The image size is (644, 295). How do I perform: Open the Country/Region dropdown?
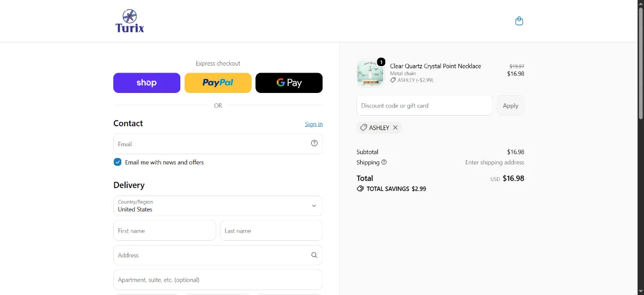point(218,206)
